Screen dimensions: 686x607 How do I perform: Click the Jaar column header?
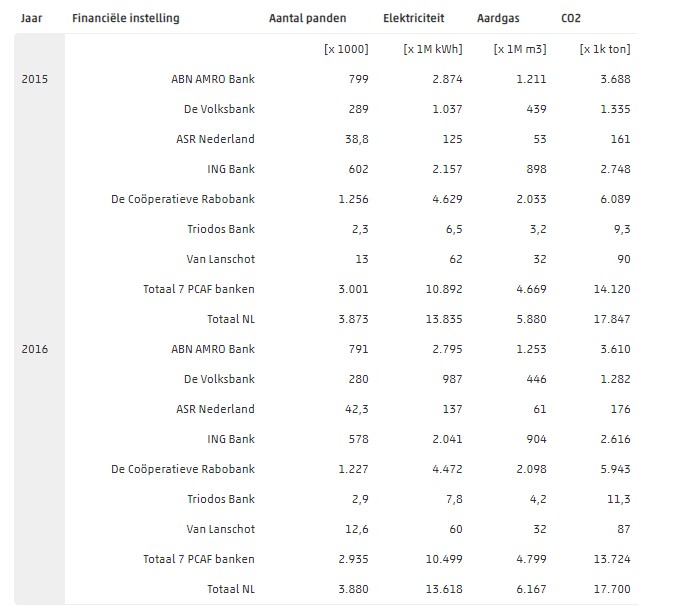(x=31, y=19)
